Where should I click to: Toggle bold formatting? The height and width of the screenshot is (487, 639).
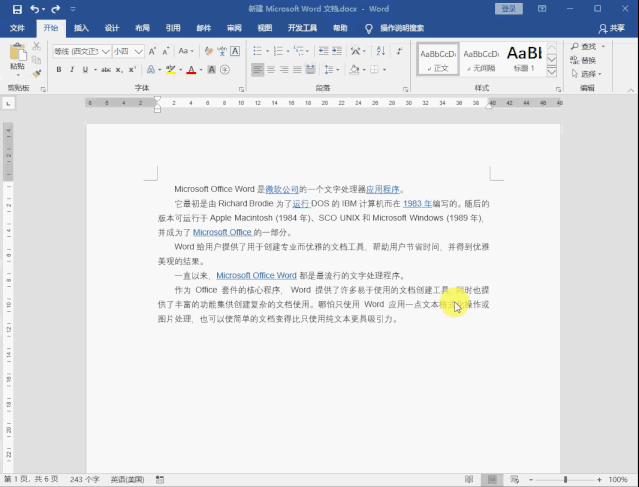[59, 70]
